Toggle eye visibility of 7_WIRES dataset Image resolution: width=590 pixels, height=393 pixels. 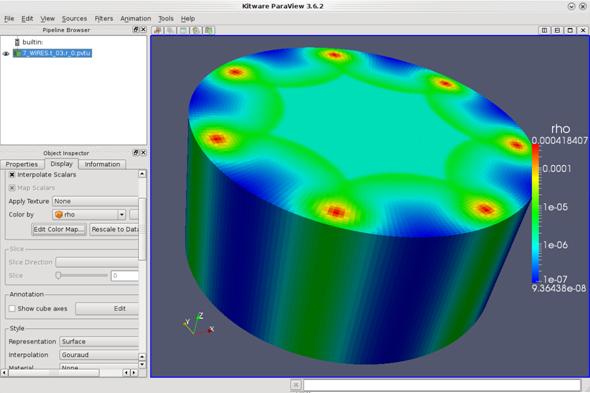click(x=6, y=53)
